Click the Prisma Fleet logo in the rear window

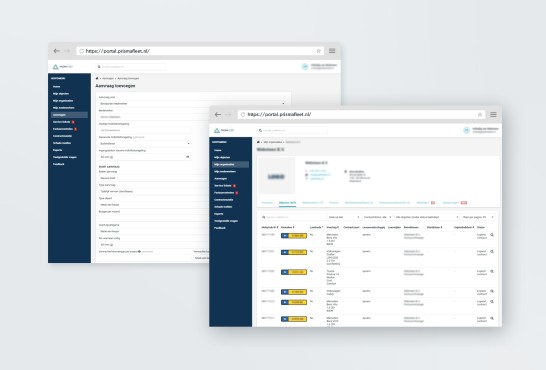pyautogui.click(x=63, y=66)
